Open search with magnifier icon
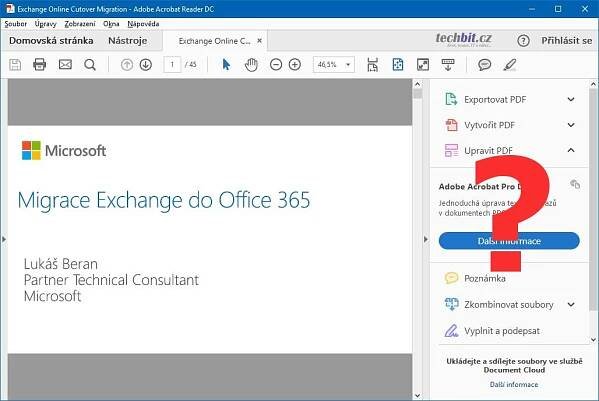 (90, 65)
